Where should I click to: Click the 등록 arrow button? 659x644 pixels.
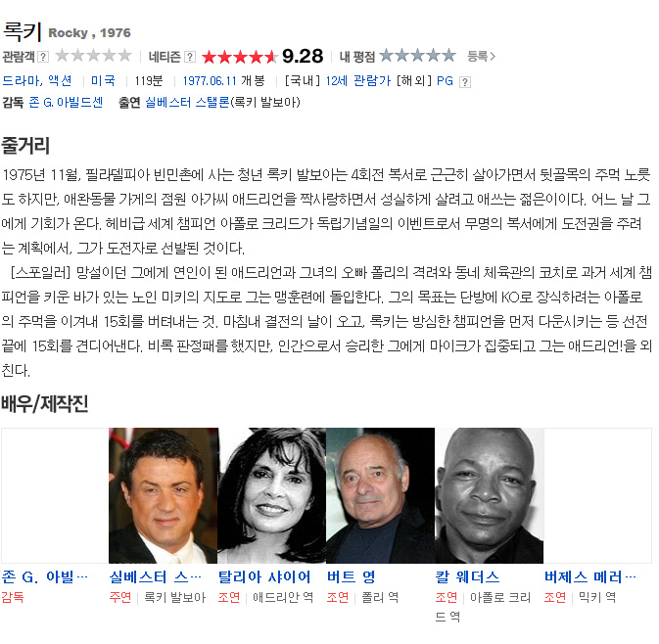click(x=482, y=57)
